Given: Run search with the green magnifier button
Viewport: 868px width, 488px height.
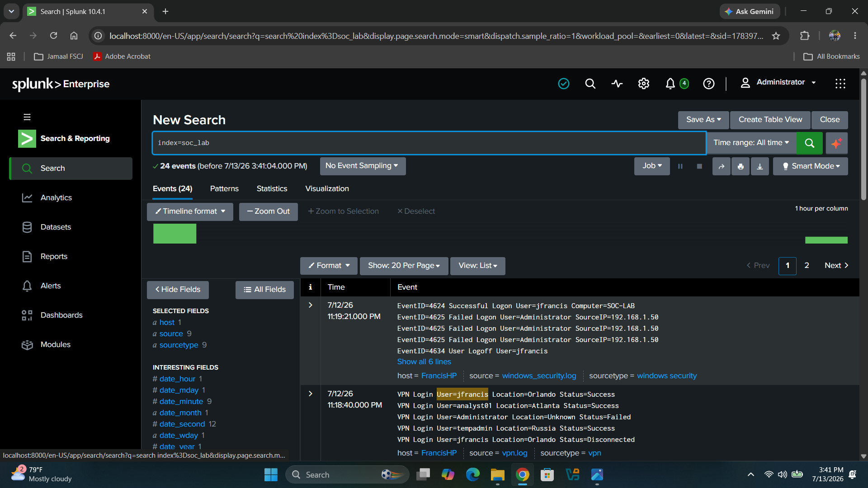Looking at the screenshot, I should point(809,143).
